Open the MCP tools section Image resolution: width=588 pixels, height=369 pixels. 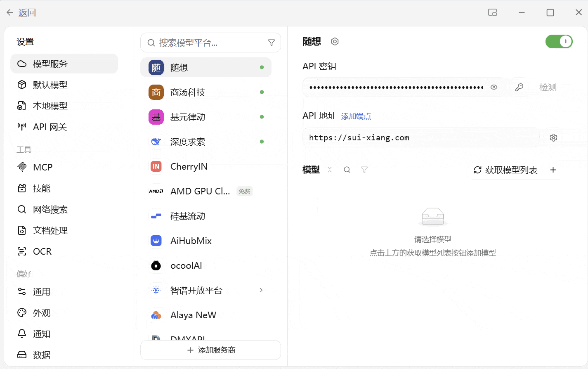click(x=64, y=167)
